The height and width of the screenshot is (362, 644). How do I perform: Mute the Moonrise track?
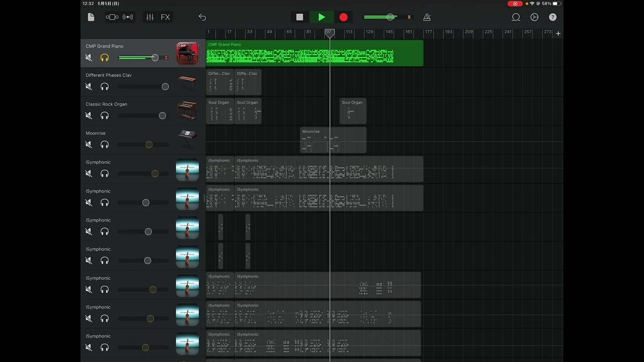(x=89, y=145)
